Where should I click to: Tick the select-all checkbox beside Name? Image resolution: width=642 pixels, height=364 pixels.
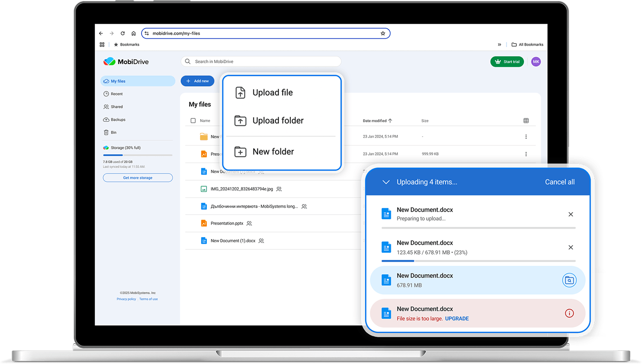tap(193, 121)
